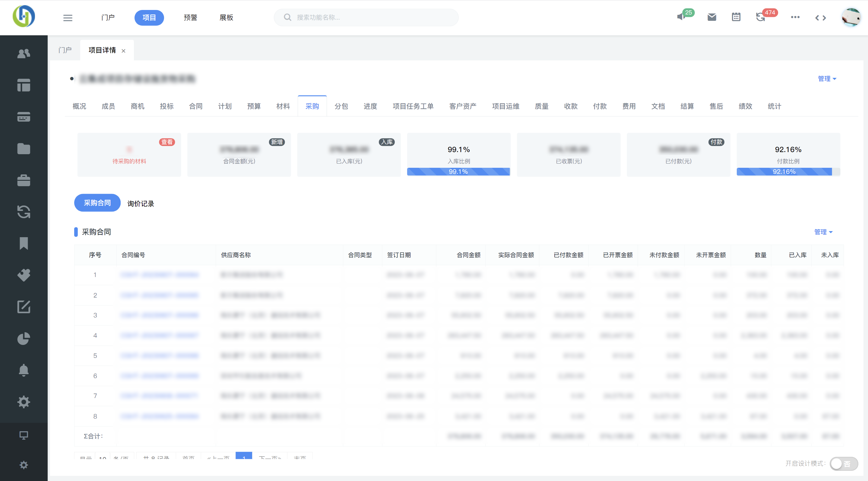Click the 入库比例 99.1% progress bar

click(458, 172)
